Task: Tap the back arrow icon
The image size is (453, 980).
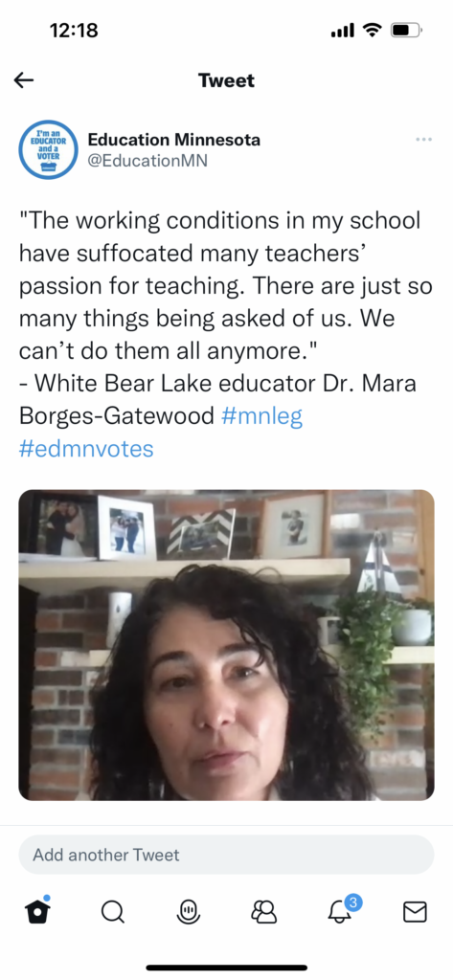Action: 24,80
